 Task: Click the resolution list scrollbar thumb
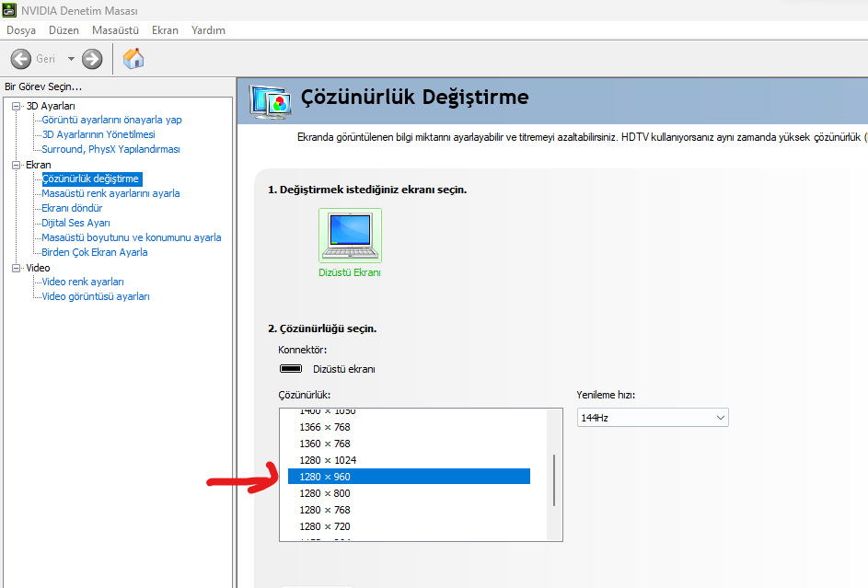tap(554, 480)
